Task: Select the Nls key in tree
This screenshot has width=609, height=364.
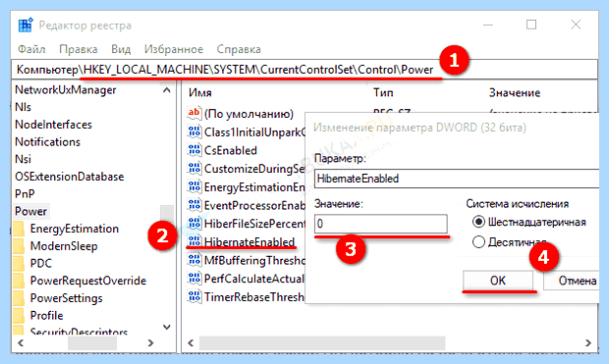Action: (23, 107)
